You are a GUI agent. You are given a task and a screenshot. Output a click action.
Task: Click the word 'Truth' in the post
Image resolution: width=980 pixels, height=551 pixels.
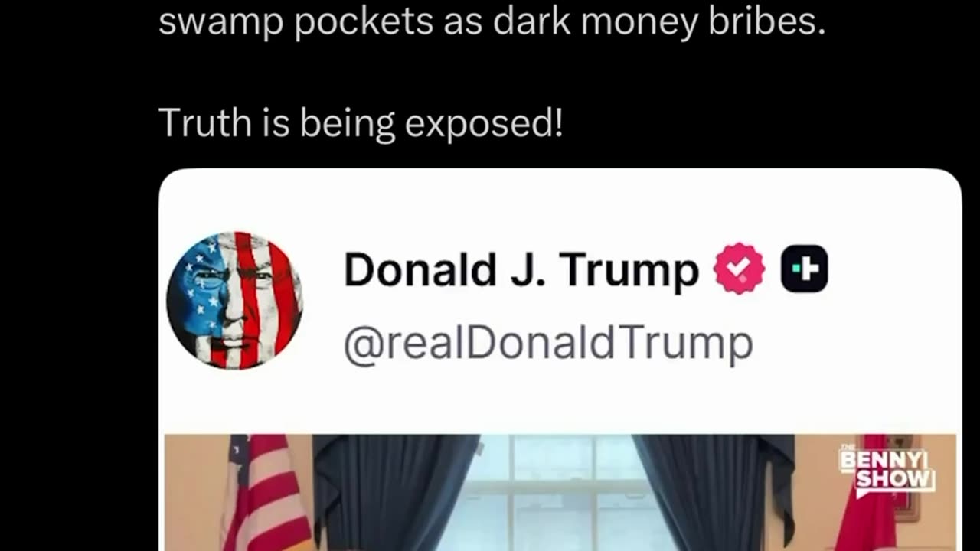tap(203, 122)
